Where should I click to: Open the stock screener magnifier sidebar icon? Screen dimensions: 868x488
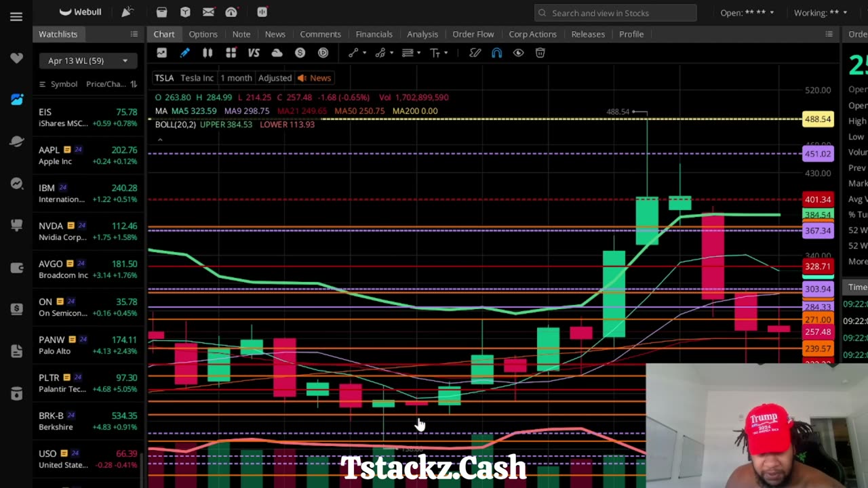(x=16, y=184)
